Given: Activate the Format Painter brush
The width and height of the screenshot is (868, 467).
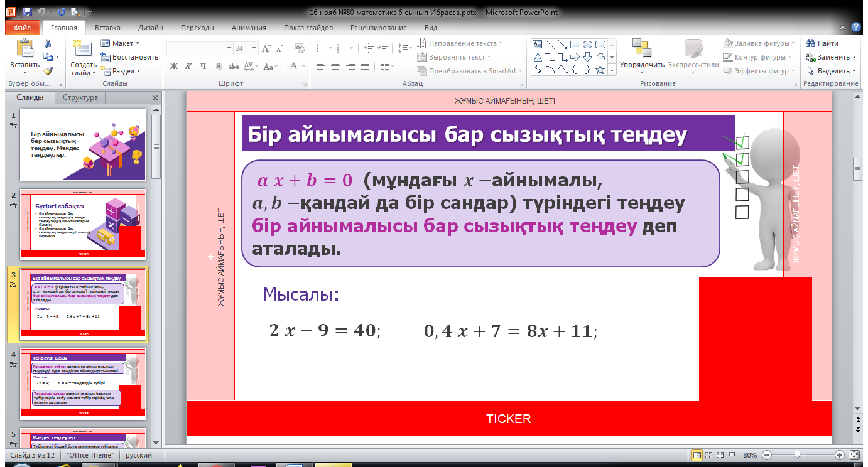Looking at the screenshot, I should tap(47, 71).
